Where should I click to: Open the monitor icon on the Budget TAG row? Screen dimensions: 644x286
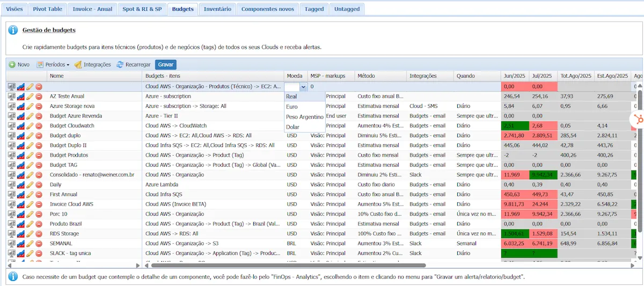11,165
